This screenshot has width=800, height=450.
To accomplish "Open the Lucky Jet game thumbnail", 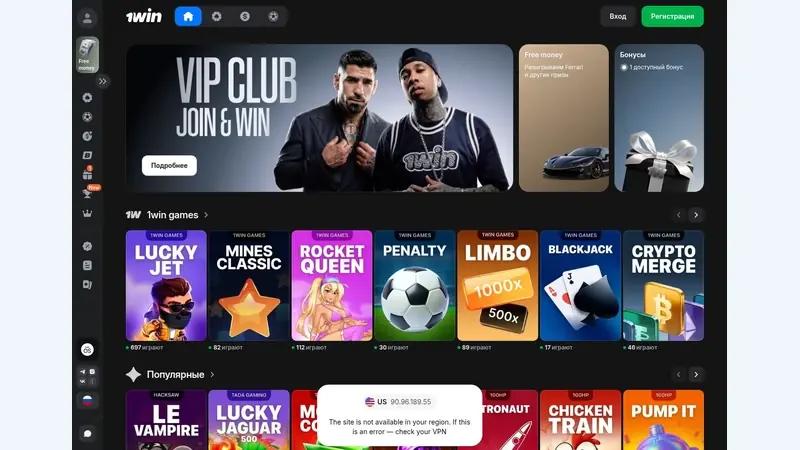I will click(166, 285).
